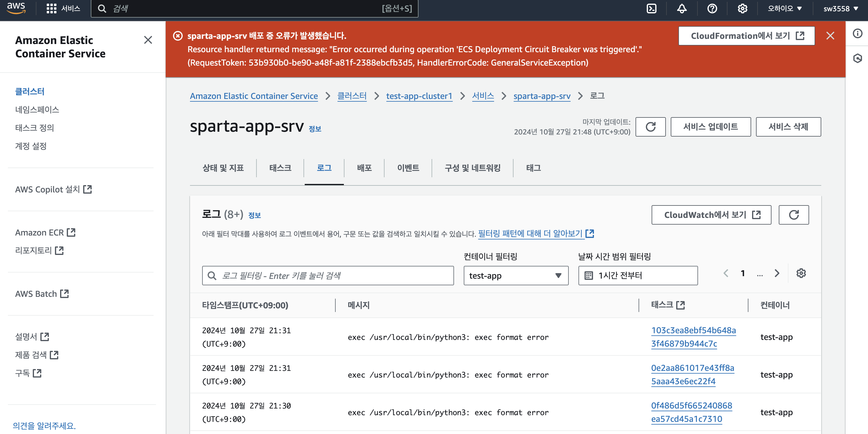The height and width of the screenshot is (434, 868).
Task: Click 정보 link next to sparta-app-srv title
Action: pyautogui.click(x=315, y=129)
